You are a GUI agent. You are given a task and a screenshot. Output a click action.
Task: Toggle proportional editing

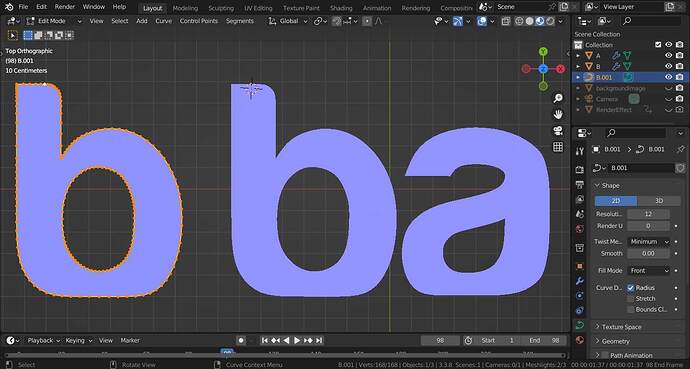[367, 21]
